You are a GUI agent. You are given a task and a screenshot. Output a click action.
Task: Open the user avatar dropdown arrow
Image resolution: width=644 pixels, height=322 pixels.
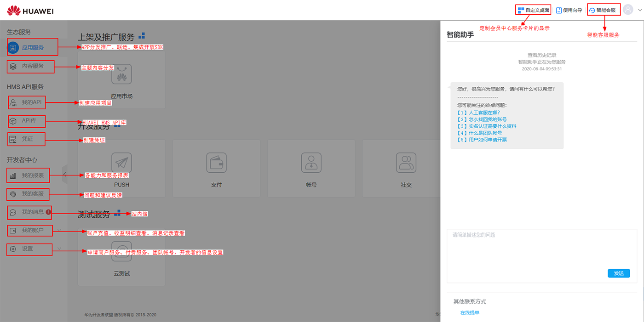tap(638, 10)
